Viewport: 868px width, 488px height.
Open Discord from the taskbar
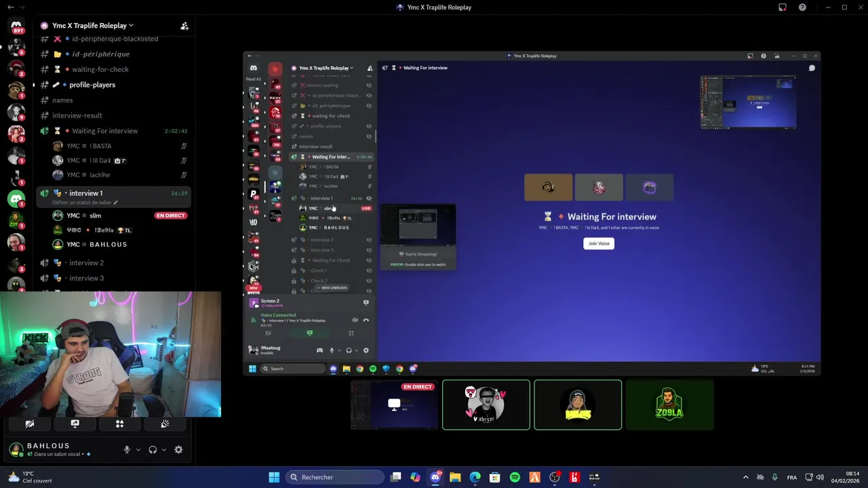pos(435,477)
